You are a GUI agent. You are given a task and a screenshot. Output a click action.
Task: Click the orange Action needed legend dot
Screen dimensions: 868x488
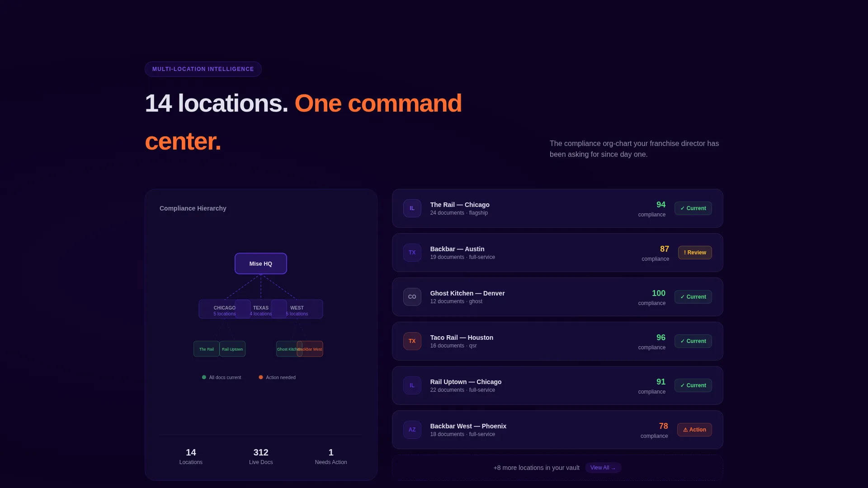tap(261, 377)
